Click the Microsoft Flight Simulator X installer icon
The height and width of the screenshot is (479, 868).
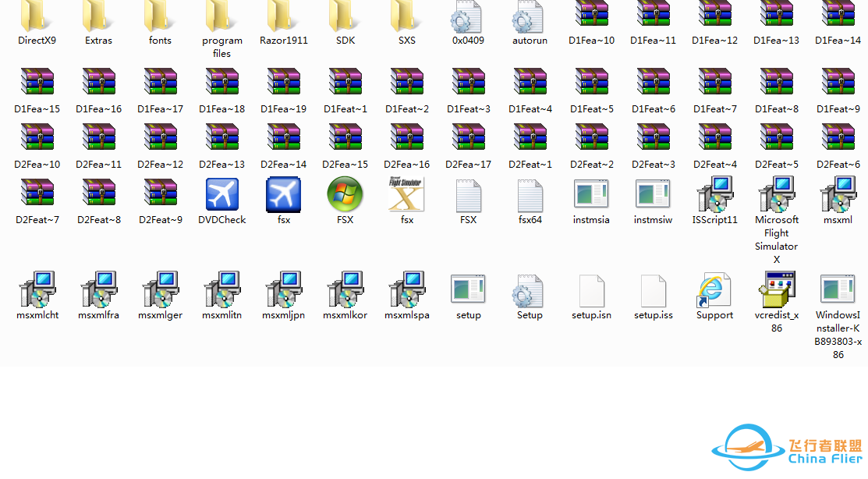[x=776, y=195]
